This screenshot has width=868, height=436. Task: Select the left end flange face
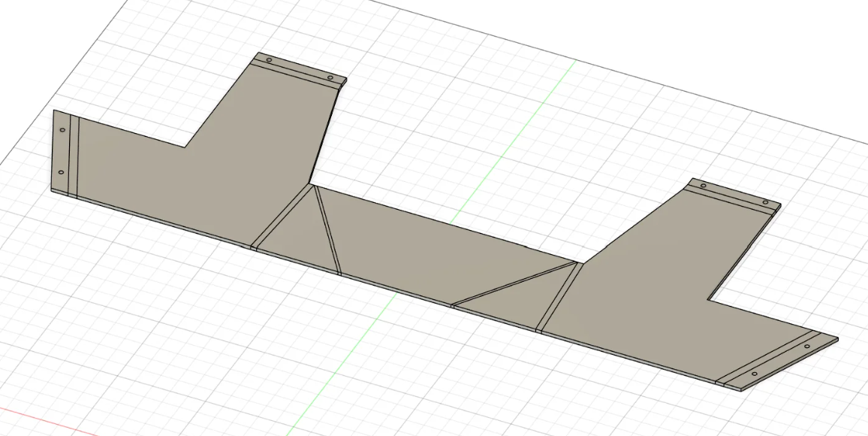(x=61, y=151)
